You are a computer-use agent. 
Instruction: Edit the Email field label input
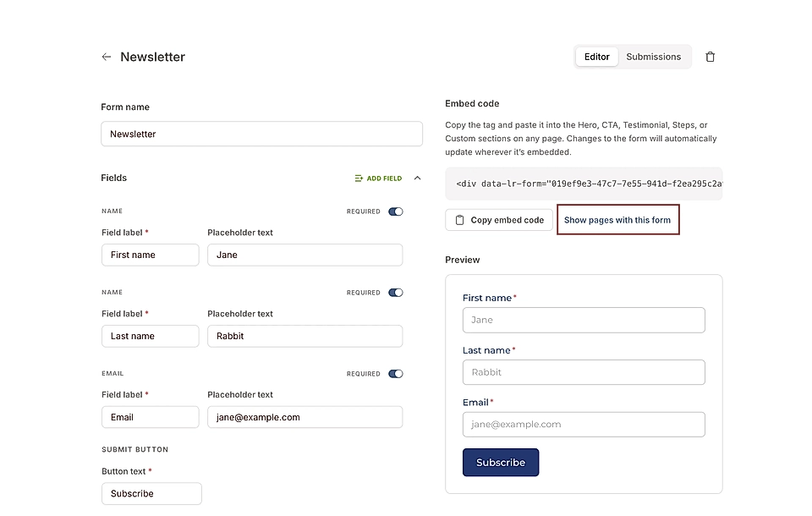pos(151,418)
